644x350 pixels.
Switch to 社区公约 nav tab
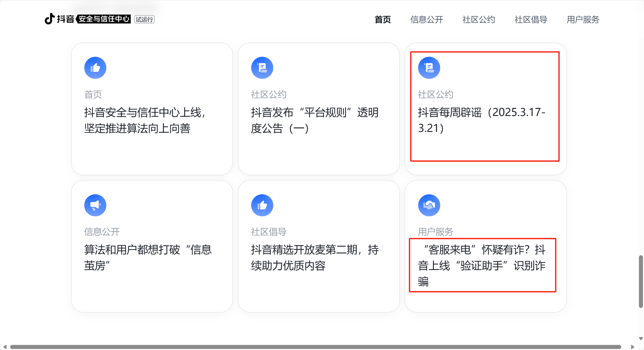click(479, 20)
